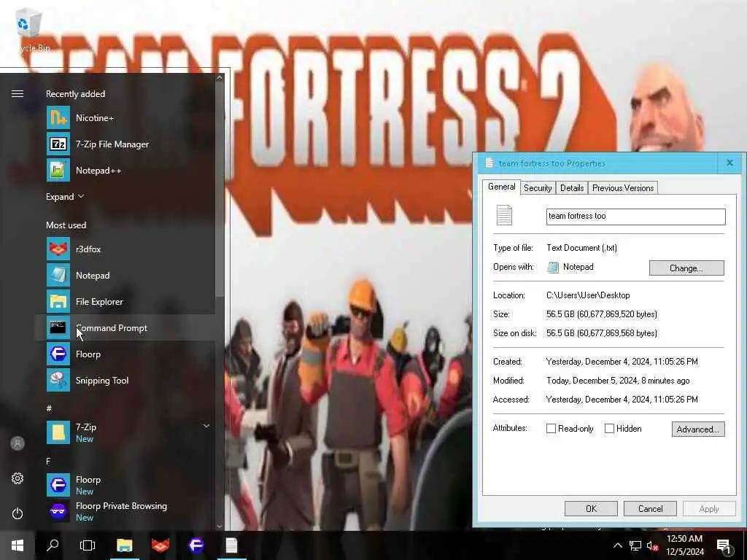Cancel the Properties dialog

click(x=650, y=508)
